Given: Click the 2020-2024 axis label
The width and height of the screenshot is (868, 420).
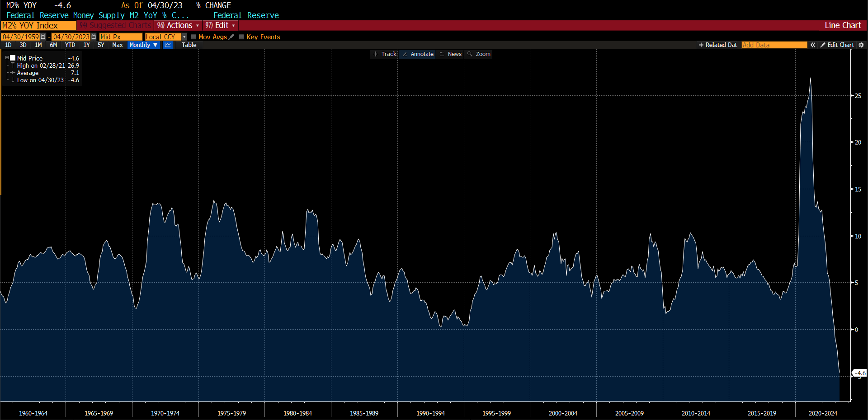Looking at the screenshot, I should point(823,413).
